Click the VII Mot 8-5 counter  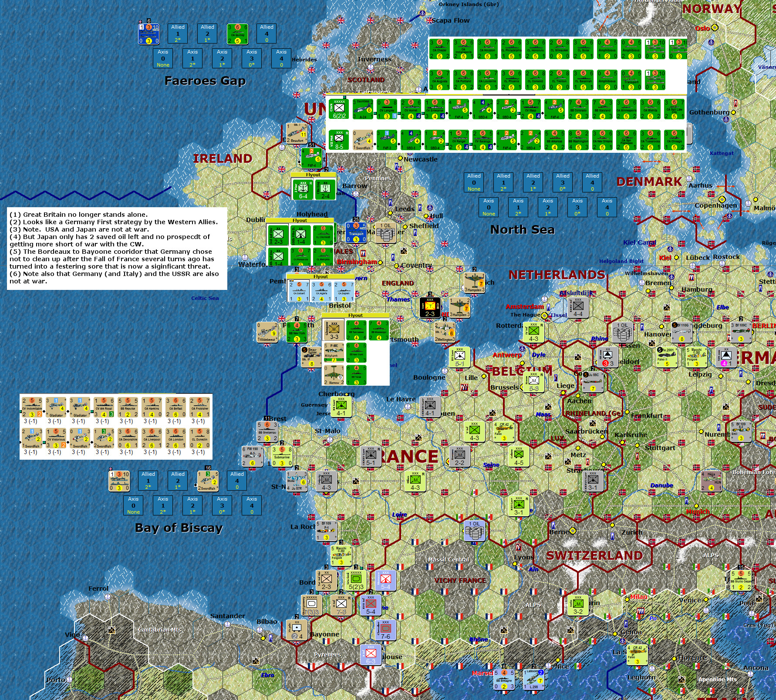pyautogui.click(x=339, y=140)
